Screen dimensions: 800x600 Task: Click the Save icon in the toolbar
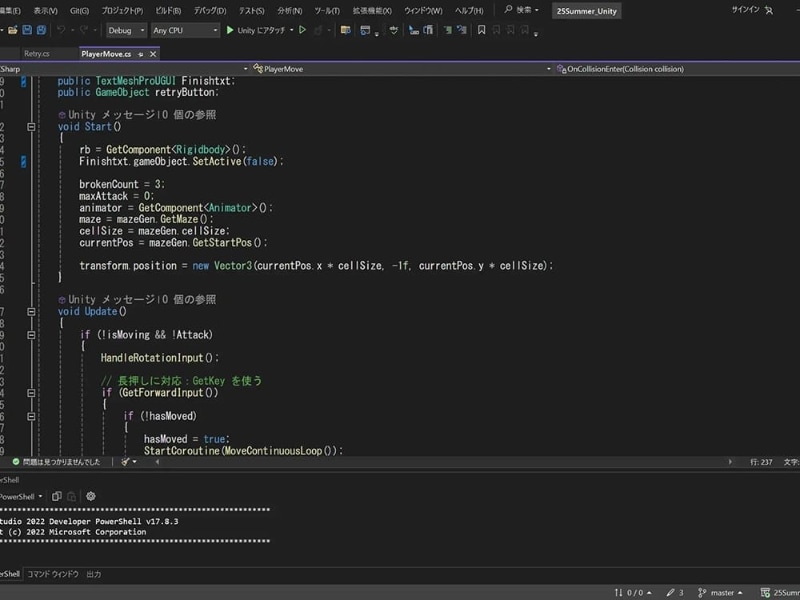27,31
